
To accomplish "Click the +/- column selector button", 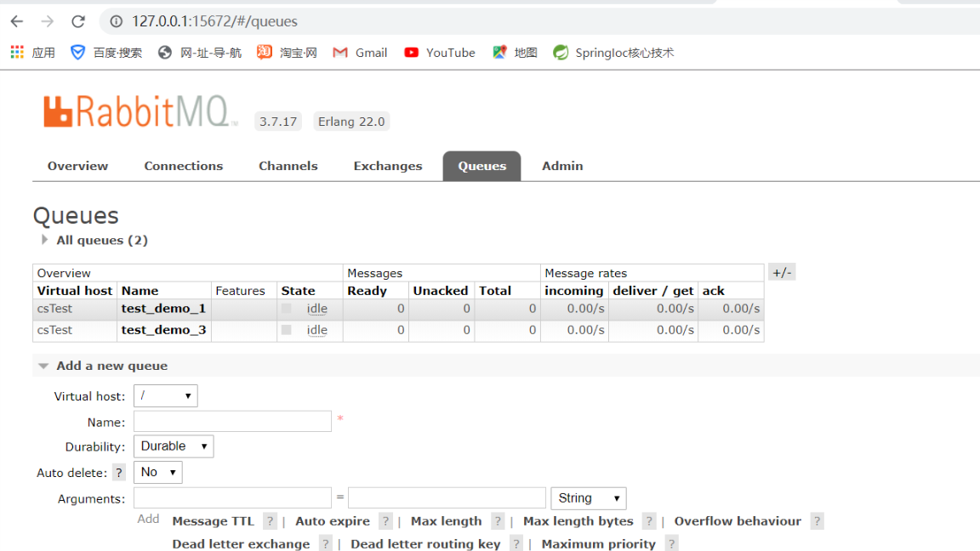I will tap(782, 273).
